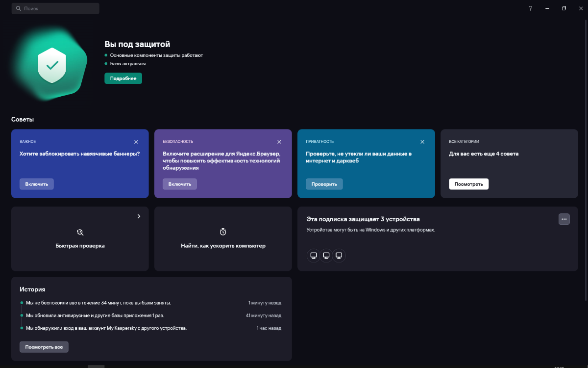This screenshot has width=588, height=368.
Task: Click the БЕЗОПАСНОСТЬ category label
Action: click(x=178, y=142)
